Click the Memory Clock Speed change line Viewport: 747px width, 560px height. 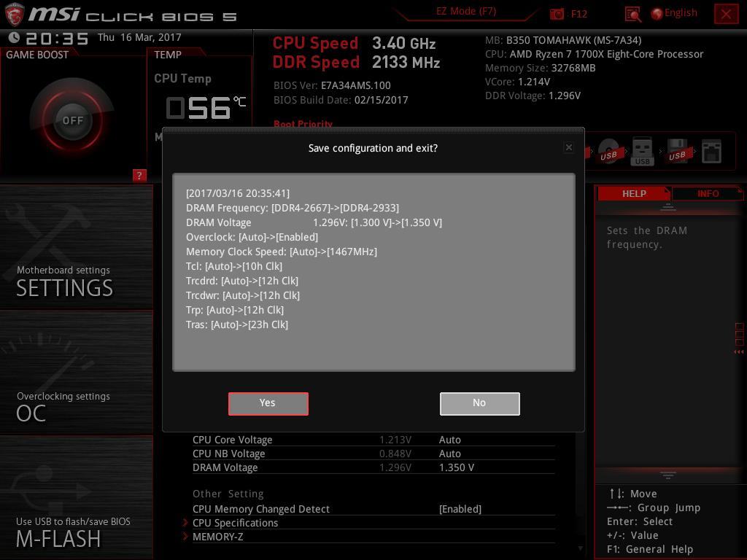coord(282,252)
